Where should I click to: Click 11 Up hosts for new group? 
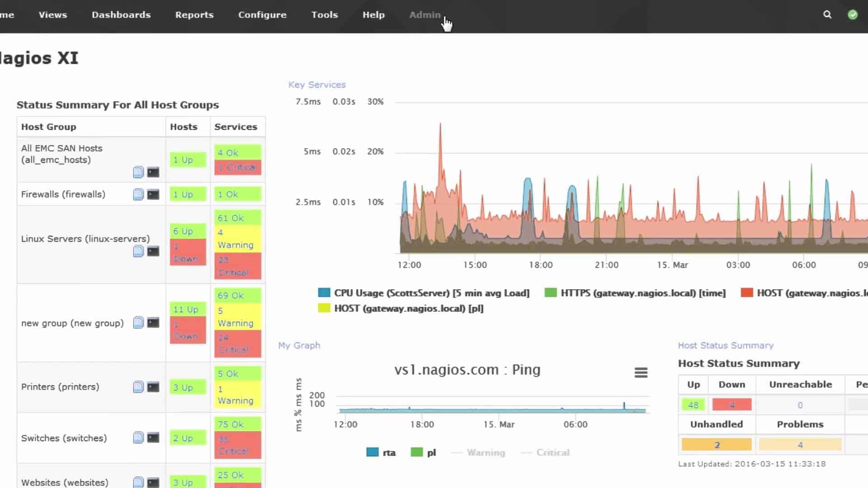[x=188, y=309]
